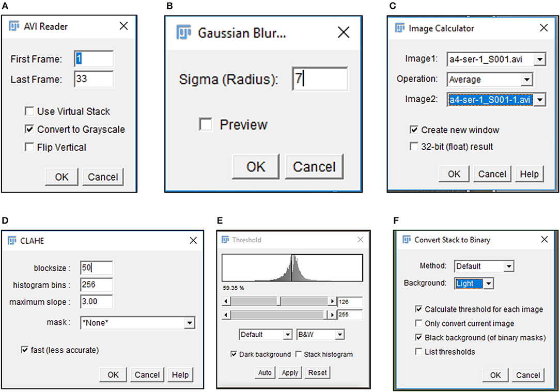
Task: Close the Gaussian Blur dialog
Action: pos(344,33)
